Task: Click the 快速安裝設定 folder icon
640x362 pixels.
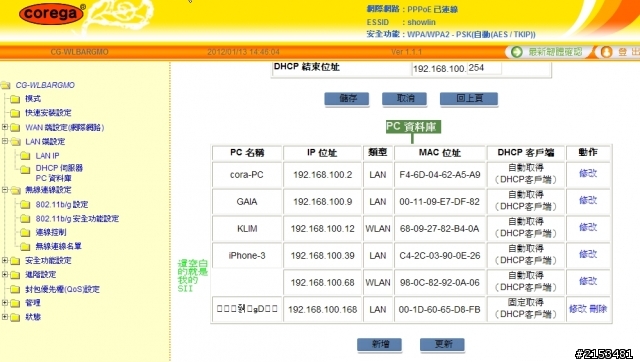Action: point(15,113)
